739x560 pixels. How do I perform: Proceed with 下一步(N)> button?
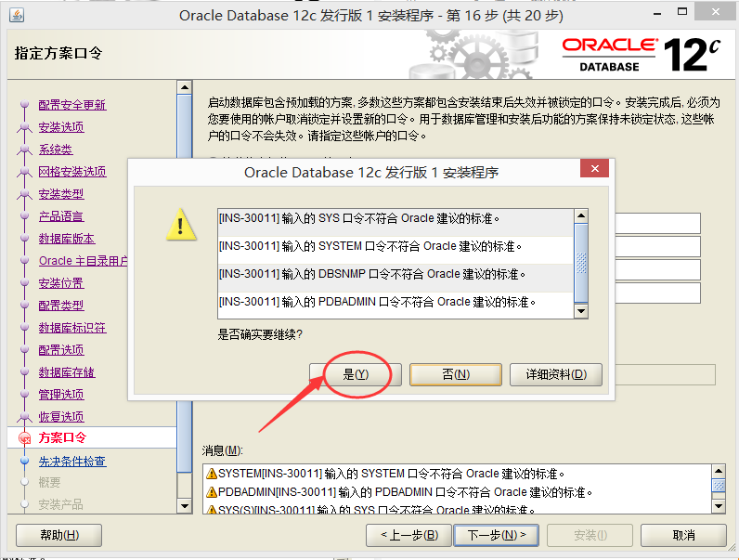click(497, 536)
